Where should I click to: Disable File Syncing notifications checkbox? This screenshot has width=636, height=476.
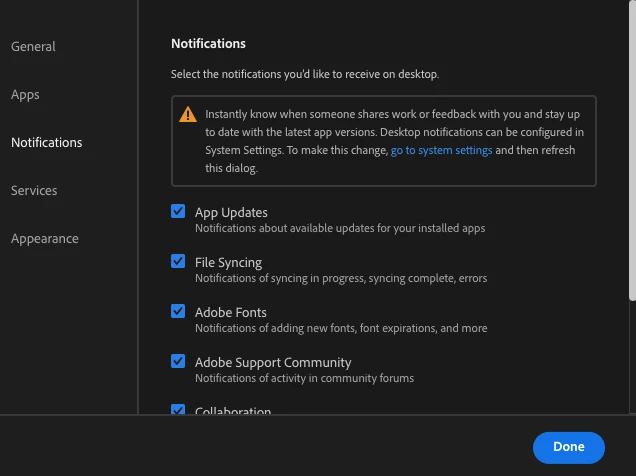[178, 261]
